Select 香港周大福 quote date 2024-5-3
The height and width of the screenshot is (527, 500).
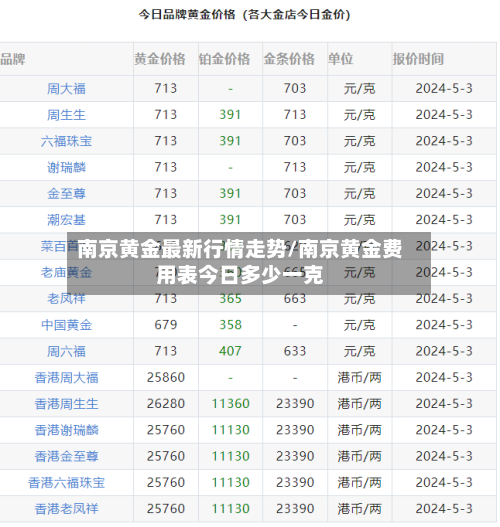tap(444, 377)
